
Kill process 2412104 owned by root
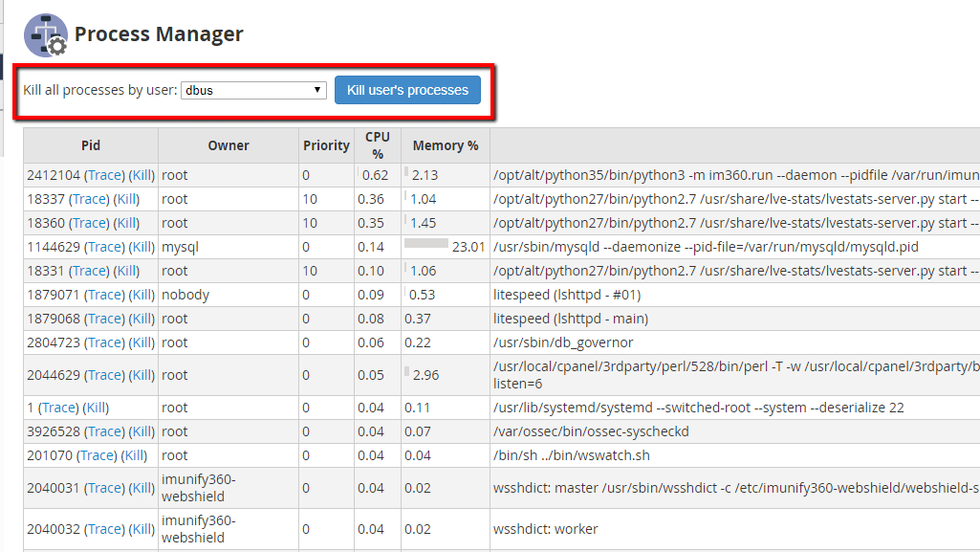coord(143,174)
